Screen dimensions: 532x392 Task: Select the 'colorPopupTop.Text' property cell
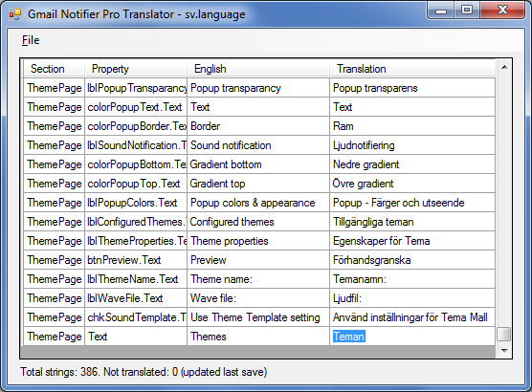point(136,184)
